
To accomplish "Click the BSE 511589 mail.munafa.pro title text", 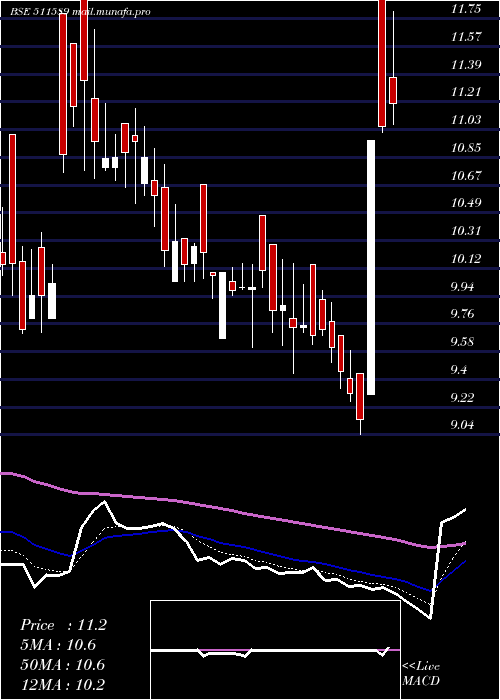I will point(80,12).
